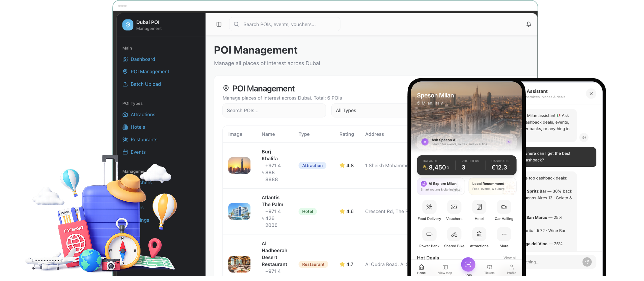Open the AI Explore Milan card
This screenshot has width=644, height=281.
441,186
